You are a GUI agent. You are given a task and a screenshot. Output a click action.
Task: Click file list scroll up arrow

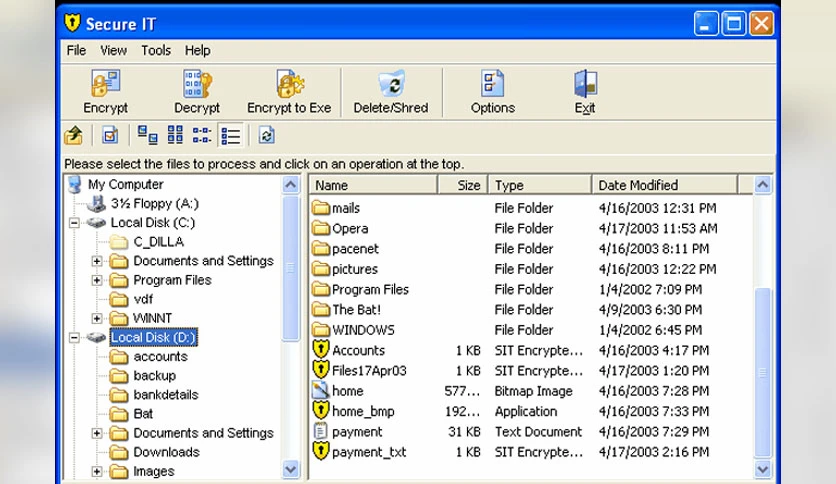coord(763,185)
